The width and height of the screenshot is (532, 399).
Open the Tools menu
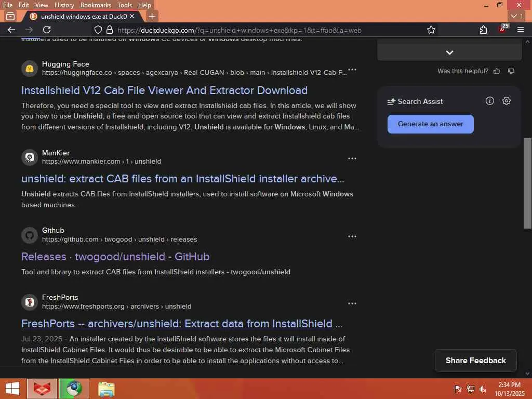click(125, 5)
